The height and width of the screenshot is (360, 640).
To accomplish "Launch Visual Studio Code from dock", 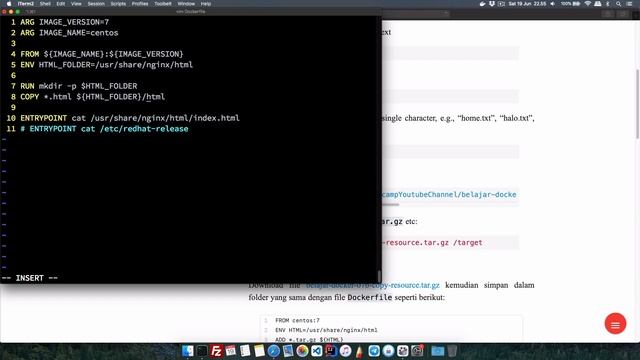I will (317, 351).
